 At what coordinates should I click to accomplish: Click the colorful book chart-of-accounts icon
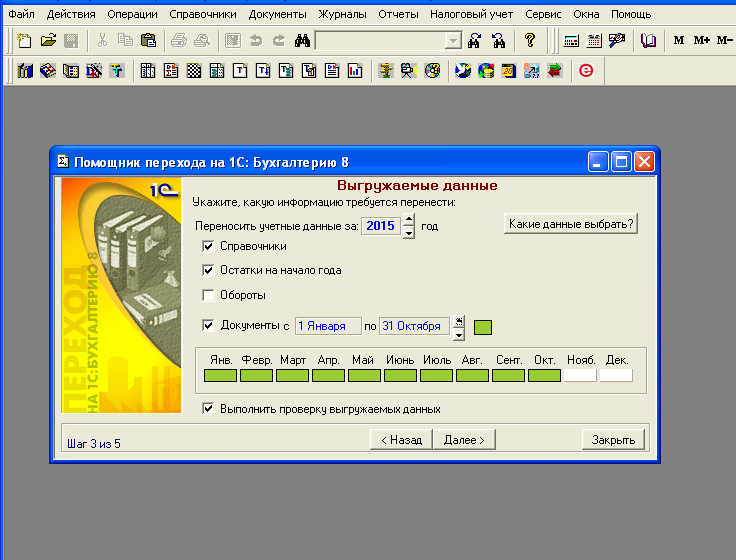point(48,71)
